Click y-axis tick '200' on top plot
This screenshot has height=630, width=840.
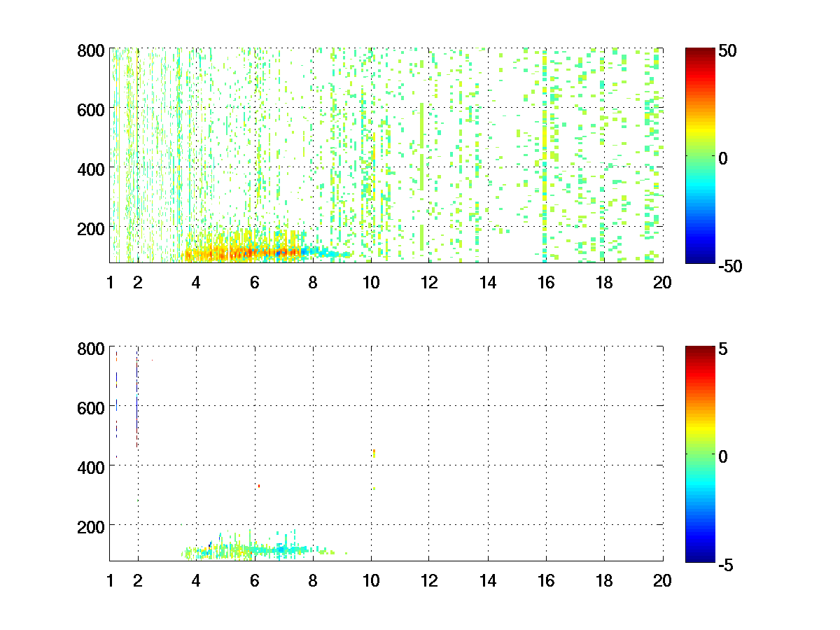92,227
